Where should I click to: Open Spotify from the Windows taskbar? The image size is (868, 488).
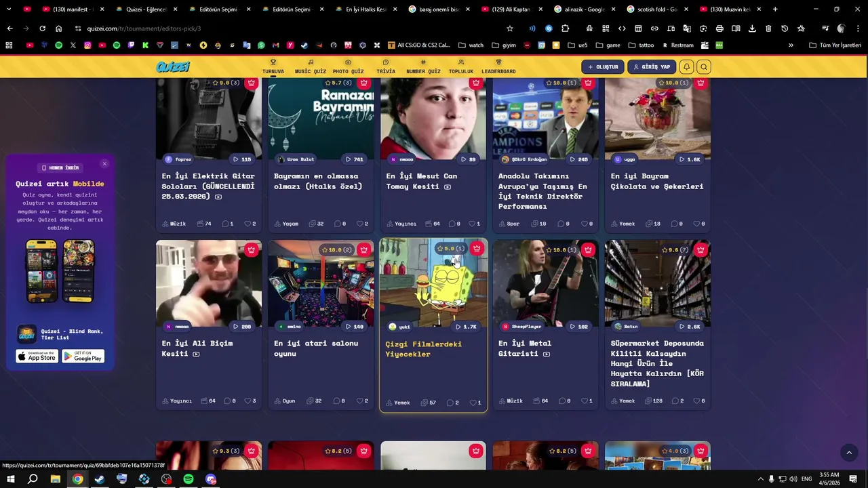tap(189, 479)
